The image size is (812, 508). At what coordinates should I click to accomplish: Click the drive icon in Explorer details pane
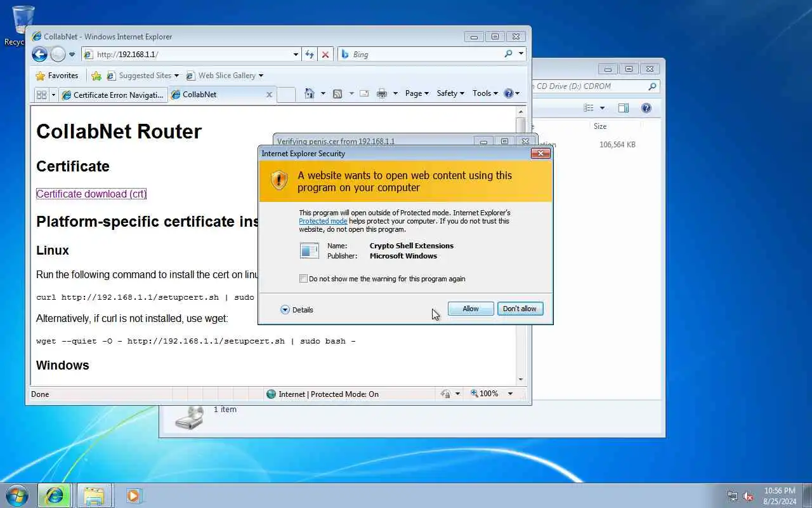click(189, 417)
